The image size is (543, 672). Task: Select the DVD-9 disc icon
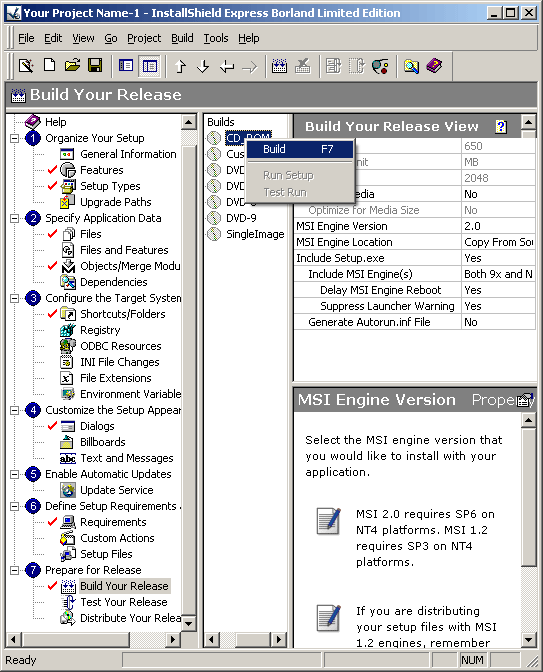(x=213, y=218)
